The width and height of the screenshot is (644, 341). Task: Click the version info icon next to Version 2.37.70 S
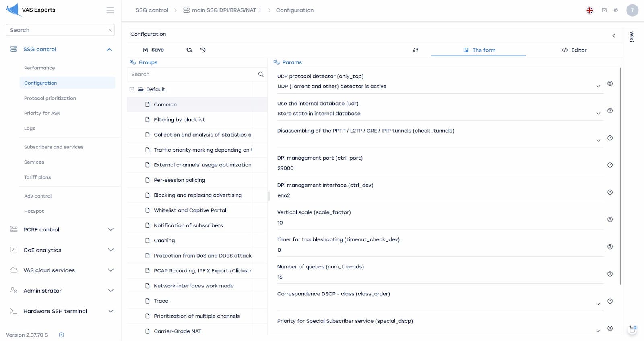pyautogui.click(x=61, y=335)
